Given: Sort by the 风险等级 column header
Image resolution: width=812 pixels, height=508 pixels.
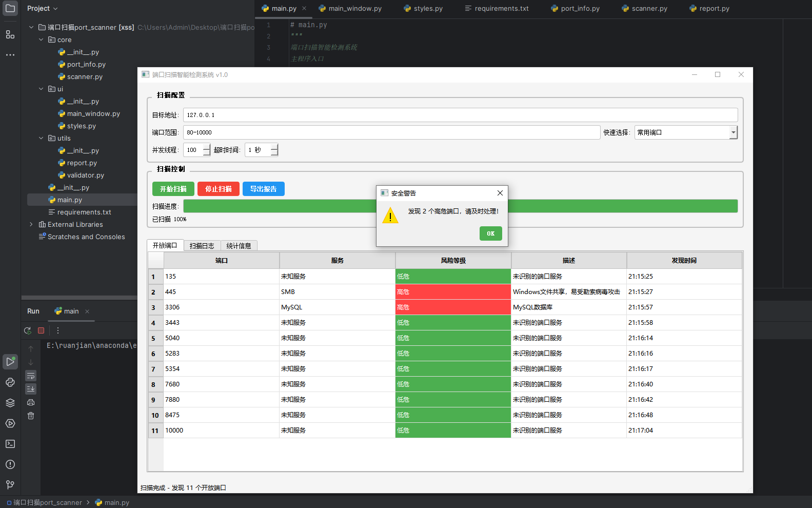Looking at the screenshot, I should point(453,261).
